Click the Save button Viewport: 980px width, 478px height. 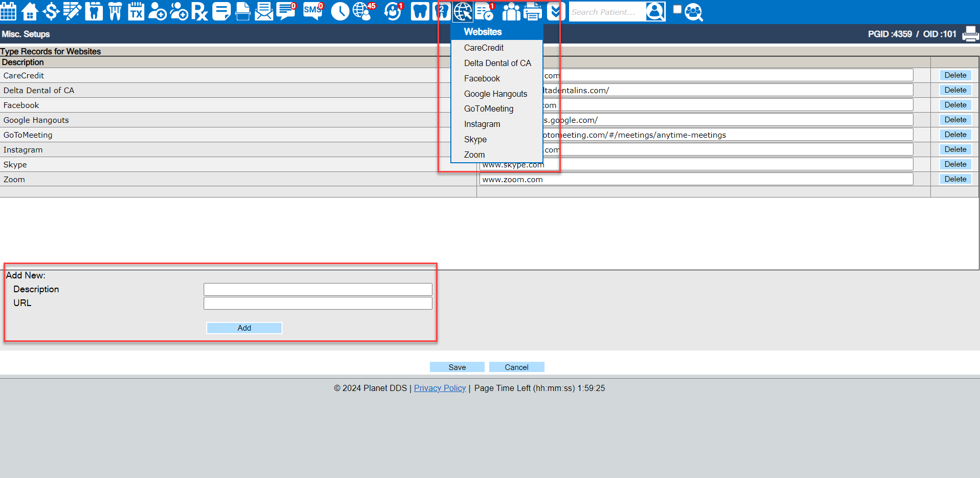pos(456,367)
